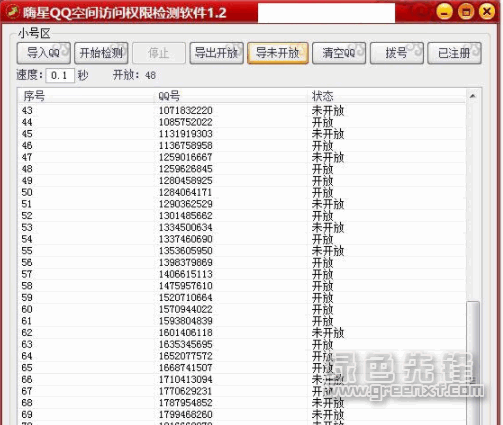The width and height of the screenshot is (503, 425).
Task: Close the window with X icon
Action: pyautogui.click(x=487, y=12)
